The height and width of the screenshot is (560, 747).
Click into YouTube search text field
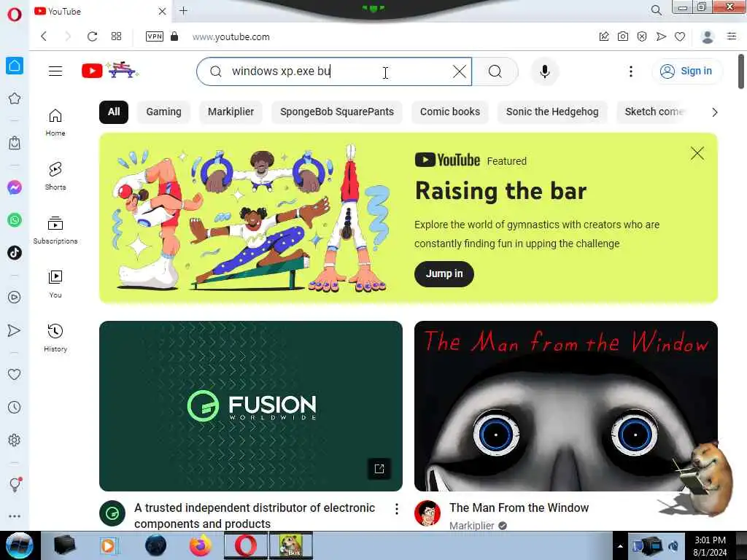[333, 71]
